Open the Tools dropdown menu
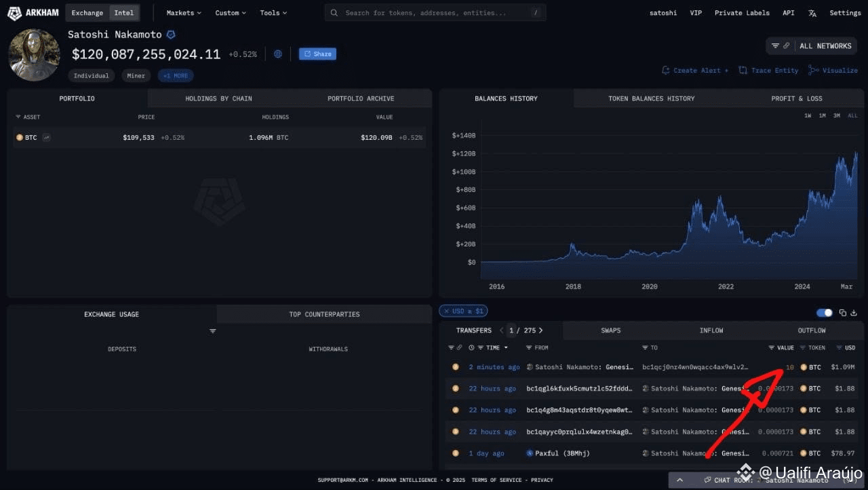 click(273, 13)
